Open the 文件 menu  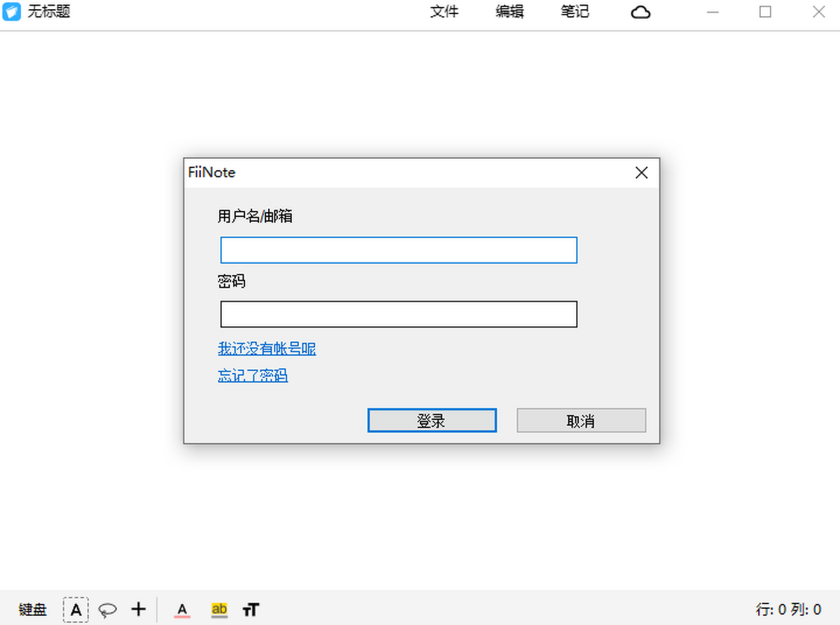point(444,12)
